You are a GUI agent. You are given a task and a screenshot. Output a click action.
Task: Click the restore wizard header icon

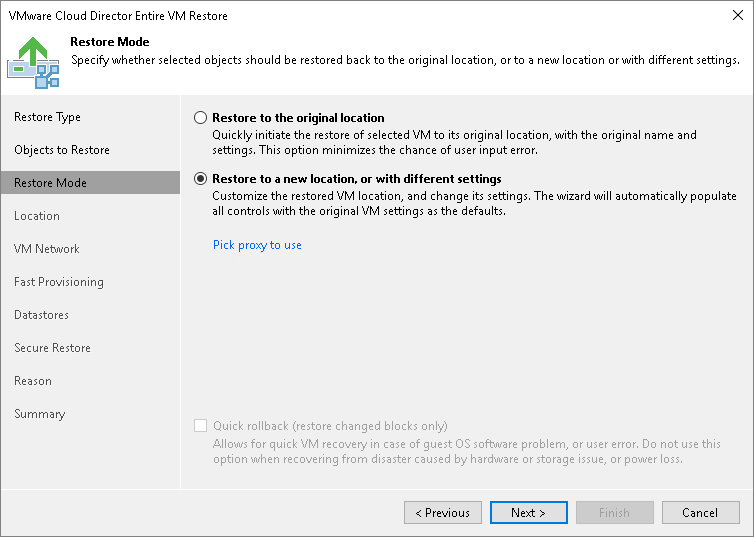click(x=33, y=62)
